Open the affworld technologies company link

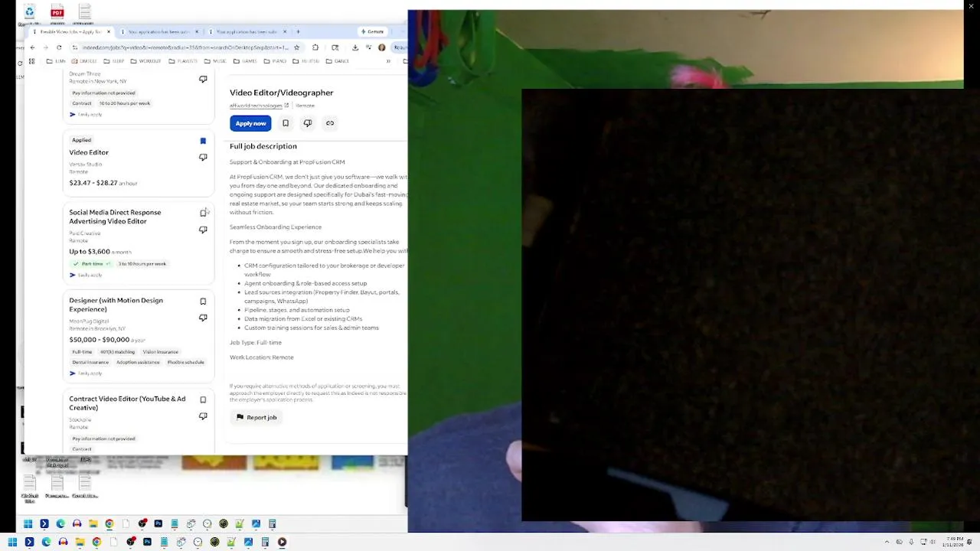pyautogui.click(x=258, y=106)
